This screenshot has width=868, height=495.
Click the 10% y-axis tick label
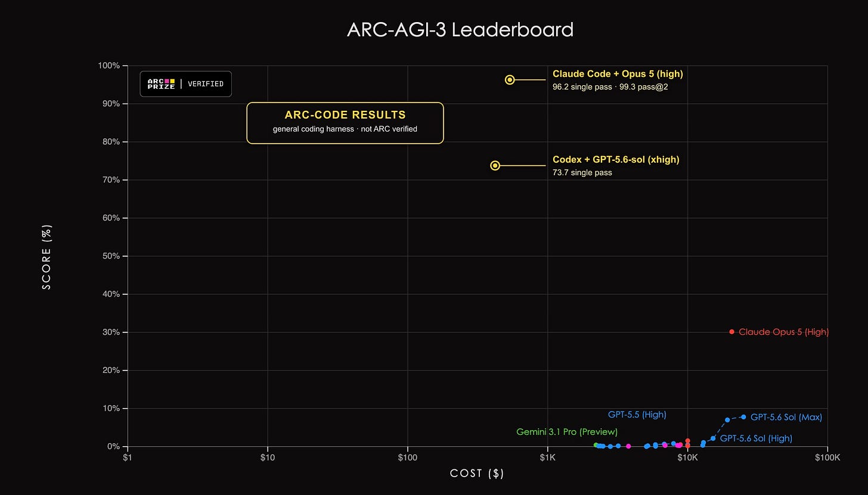click(x=111, y=409)
